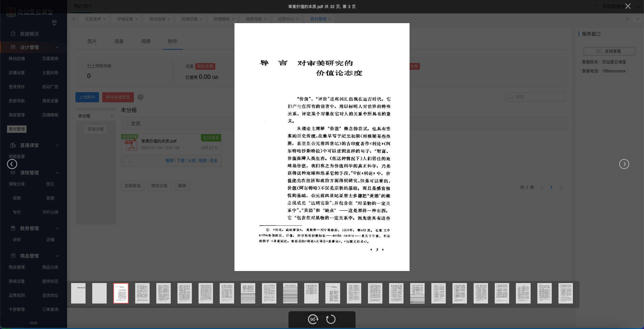Close the 页面装修 top tab

tap(104, 19)
